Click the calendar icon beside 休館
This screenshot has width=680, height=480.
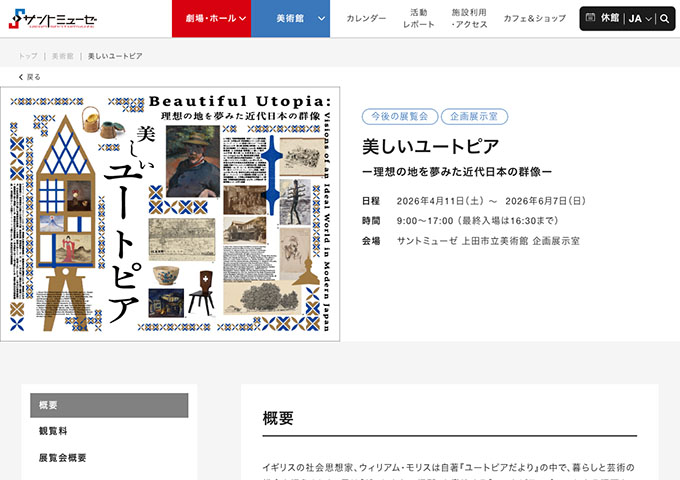[590, 17]
